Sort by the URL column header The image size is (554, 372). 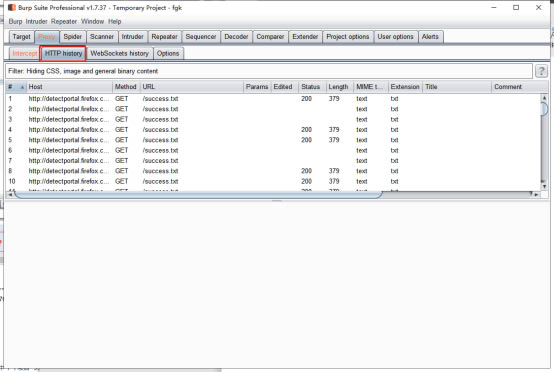pyautogui.click(x=191, y=87)
